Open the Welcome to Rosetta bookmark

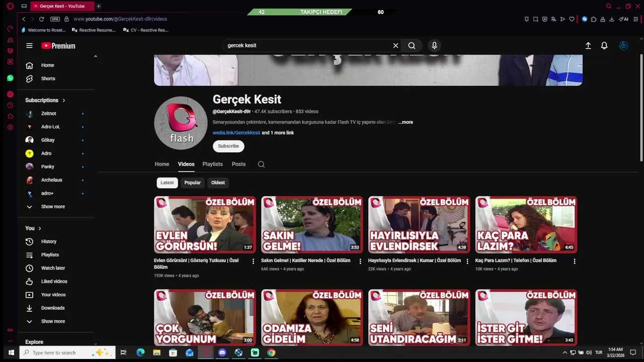click(x=44, y=30)
